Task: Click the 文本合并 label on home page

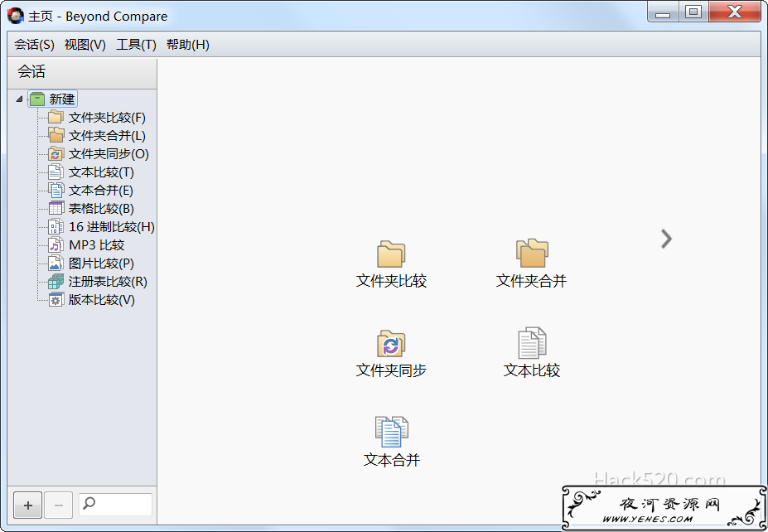Action: [x=392, y=460]
